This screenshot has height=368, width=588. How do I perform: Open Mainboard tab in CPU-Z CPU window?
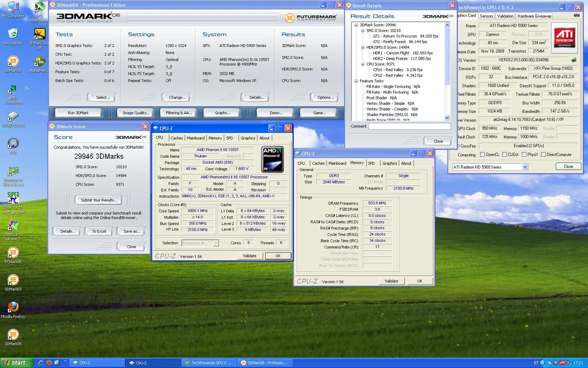point(196,138)
